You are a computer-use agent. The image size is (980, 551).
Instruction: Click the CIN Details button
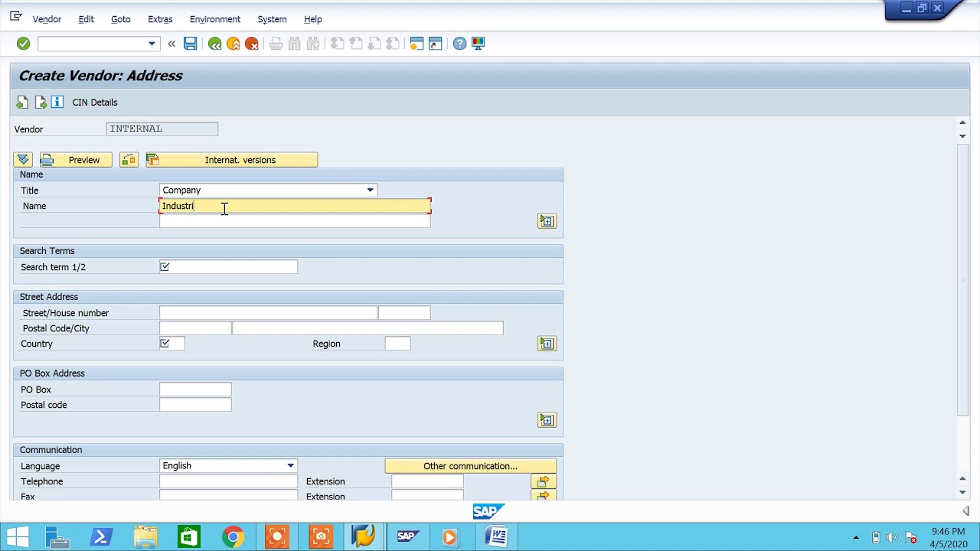pyautogui.click(x=95, y=102)
